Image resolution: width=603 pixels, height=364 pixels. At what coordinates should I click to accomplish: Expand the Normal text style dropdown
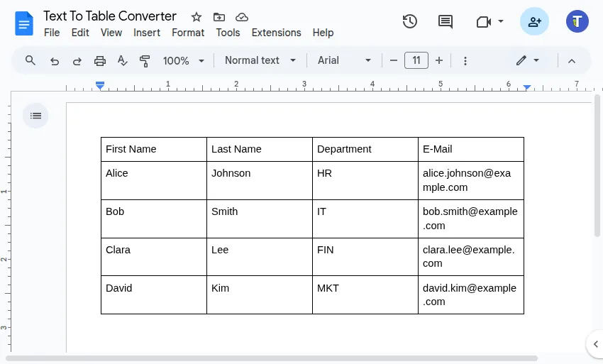click(260, 61)
